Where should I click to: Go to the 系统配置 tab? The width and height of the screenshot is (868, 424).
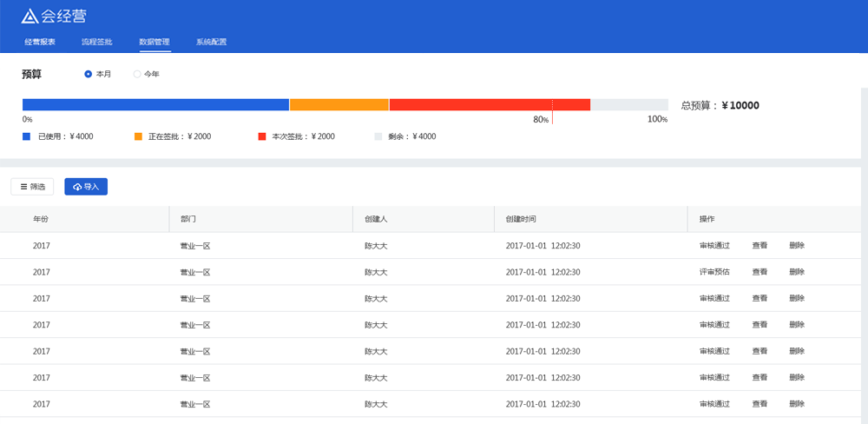(x=211, y=42)
